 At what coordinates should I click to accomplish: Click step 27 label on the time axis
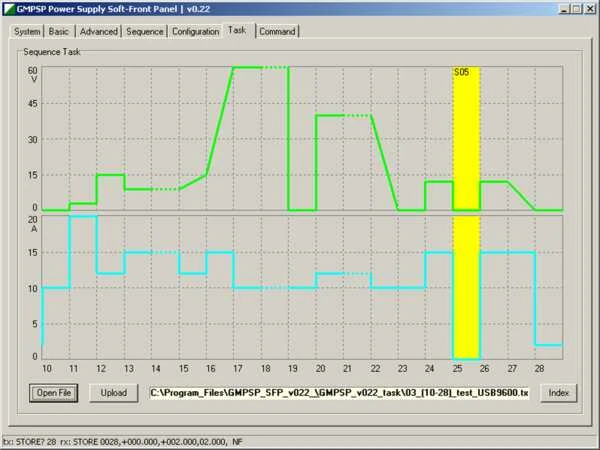point(512,368)
